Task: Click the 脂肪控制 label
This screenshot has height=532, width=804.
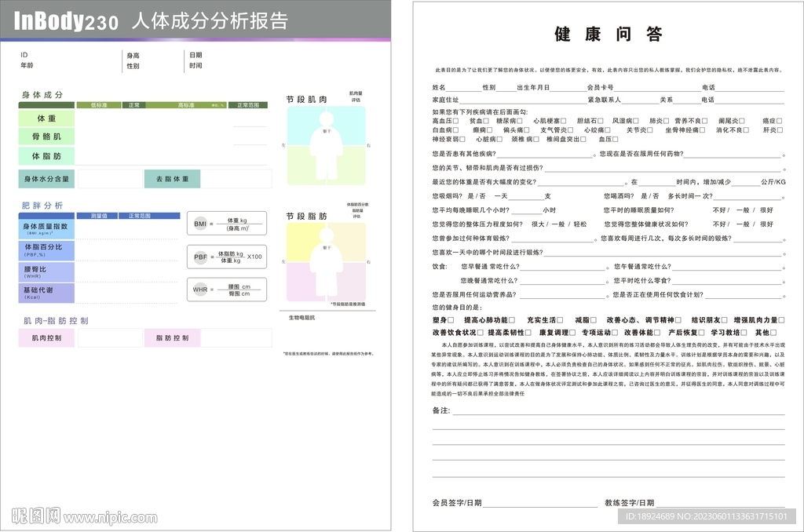Action: (172, 338)
